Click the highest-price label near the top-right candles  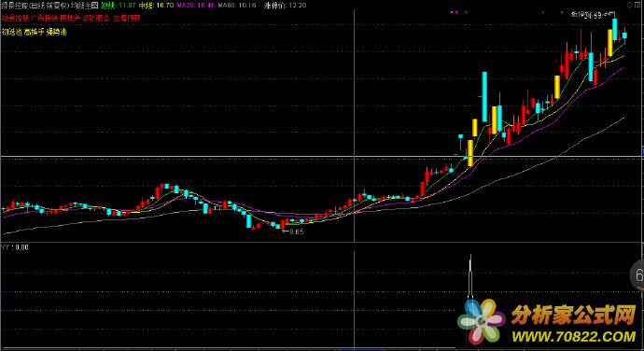pyautogui.click(x=593, y=15)
